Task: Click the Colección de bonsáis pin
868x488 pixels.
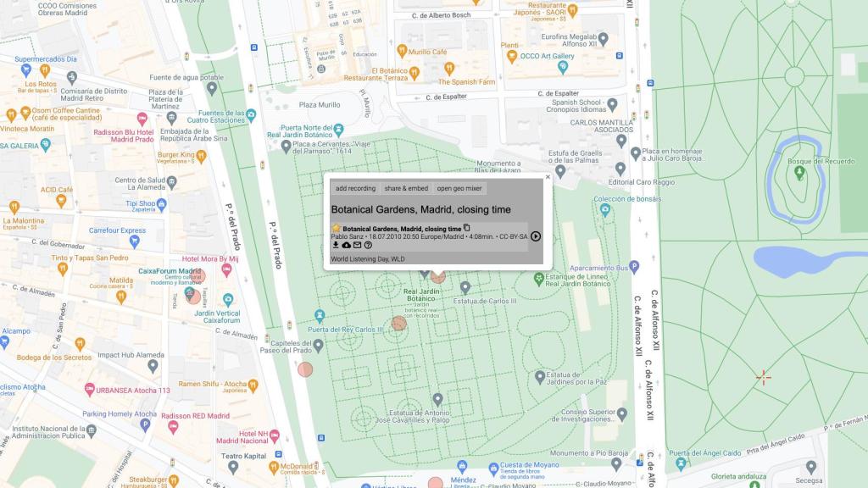Action: coord(605,210)
